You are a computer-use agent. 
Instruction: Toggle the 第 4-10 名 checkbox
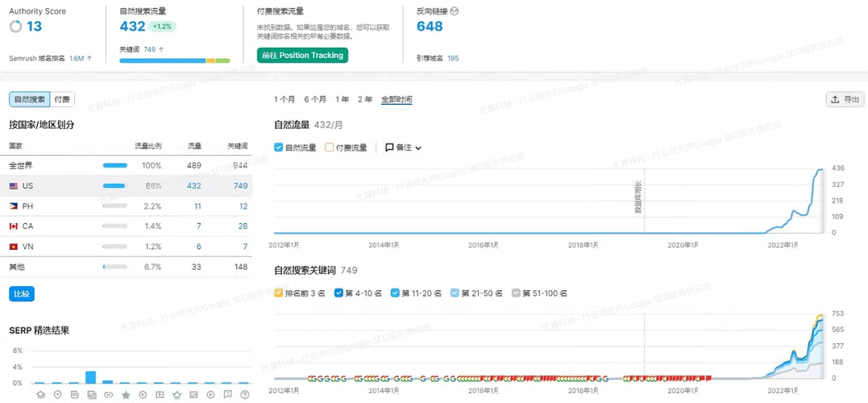tap(339, 293)
